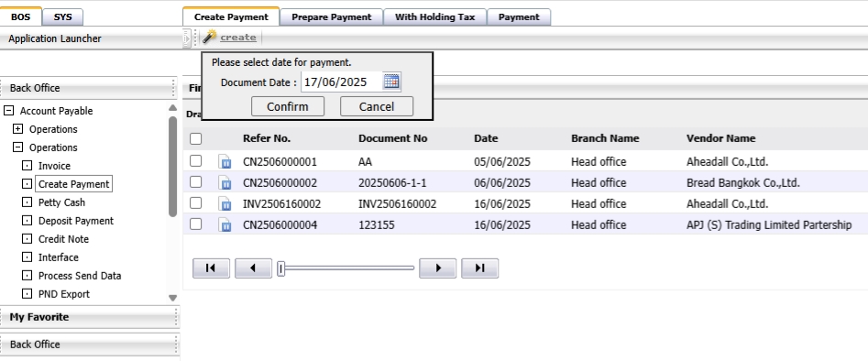Expand the first Operations node

click(17, 129)
